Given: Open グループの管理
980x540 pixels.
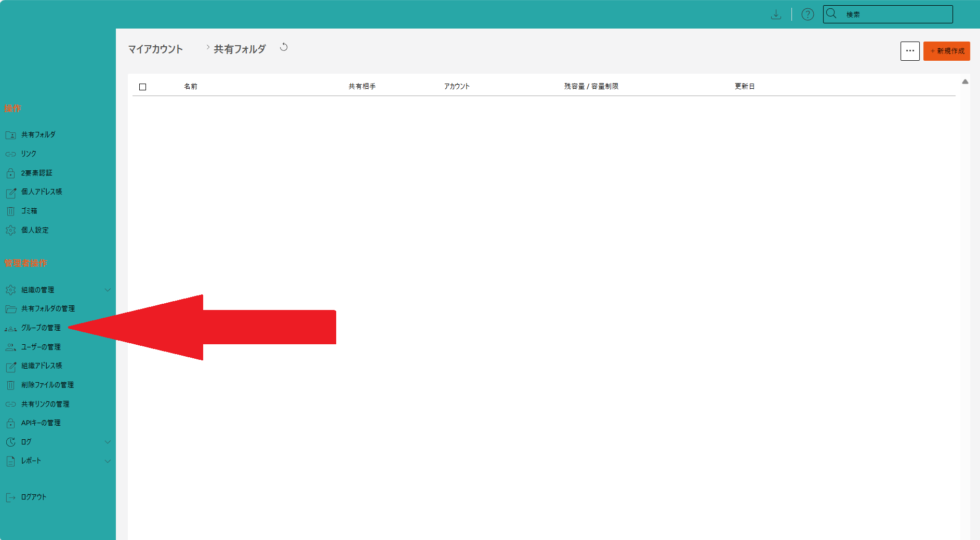Looking at the screenshot, I should point(41,328).
